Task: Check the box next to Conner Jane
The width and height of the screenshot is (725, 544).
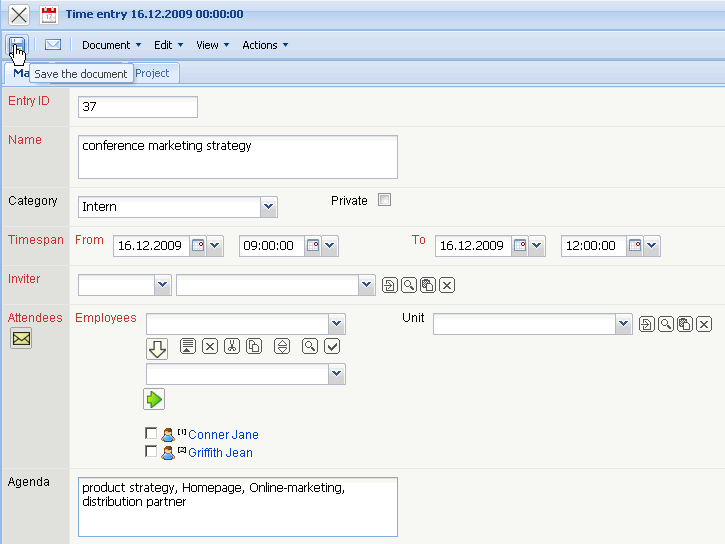Action: click(x=151, y=434)
